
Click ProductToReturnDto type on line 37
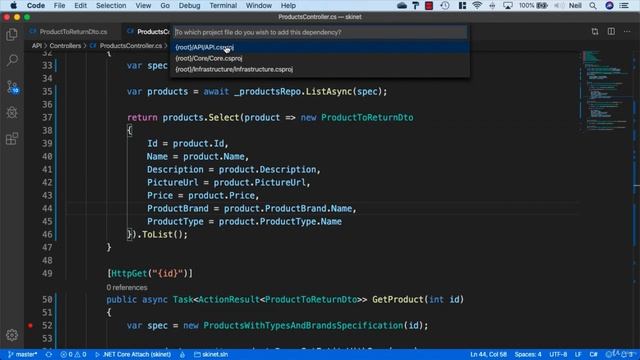point(367,118)
